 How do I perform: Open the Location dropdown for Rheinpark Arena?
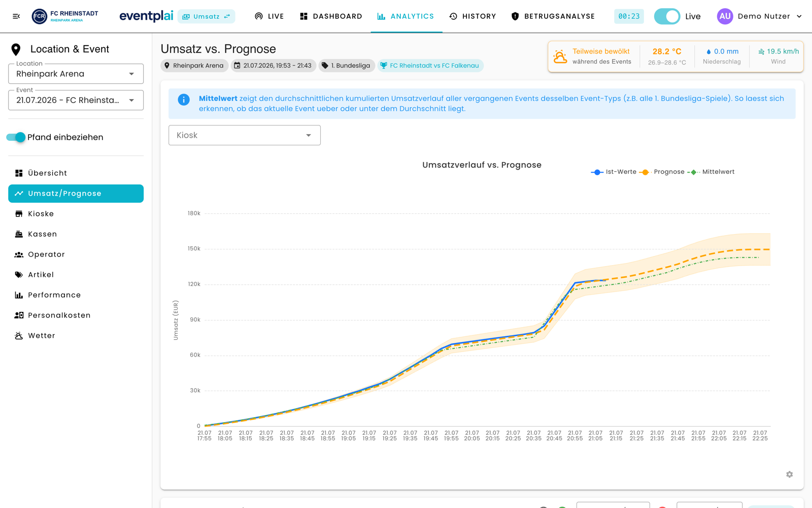click(76, 74)
